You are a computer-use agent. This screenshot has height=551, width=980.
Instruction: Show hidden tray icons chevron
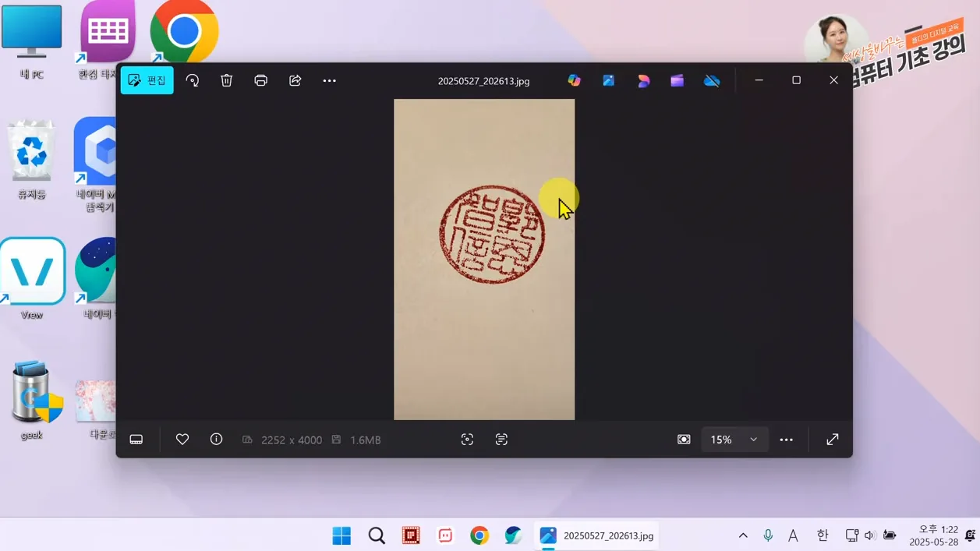coord(743,535)
